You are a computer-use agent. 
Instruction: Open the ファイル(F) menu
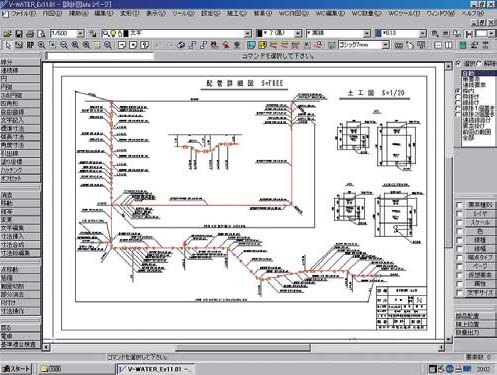(x=23, y=14)
